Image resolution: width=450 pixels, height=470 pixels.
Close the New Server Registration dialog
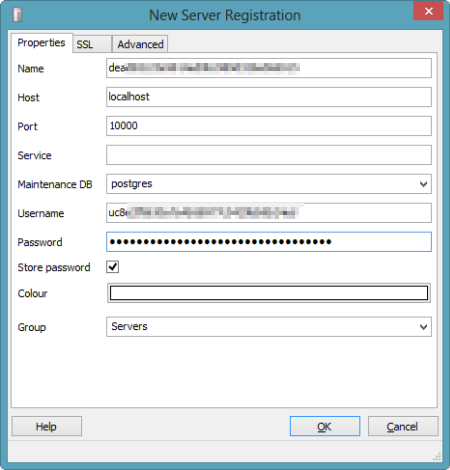pyautogui.click(x=428, y=11)
